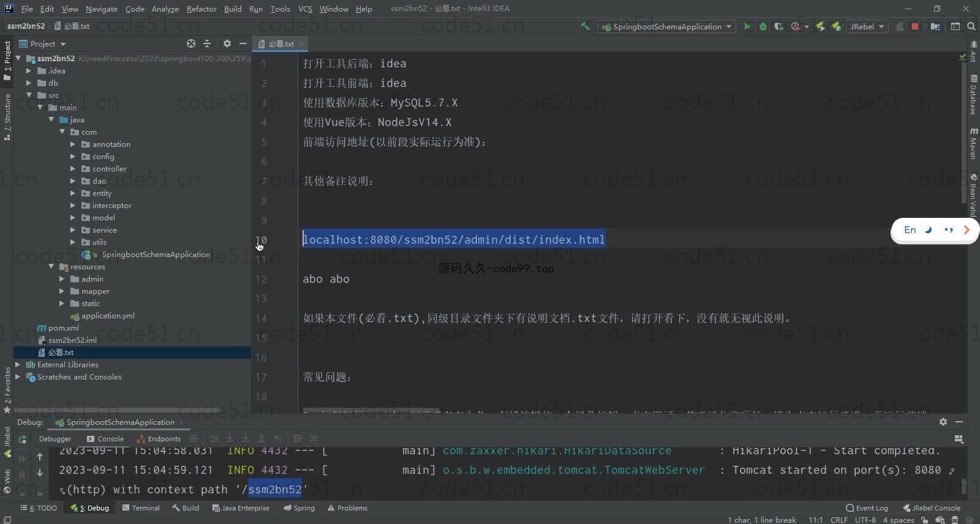980x524 pixels.
Task: Open the Java Enterprise tool window
Action: (241, 508)
